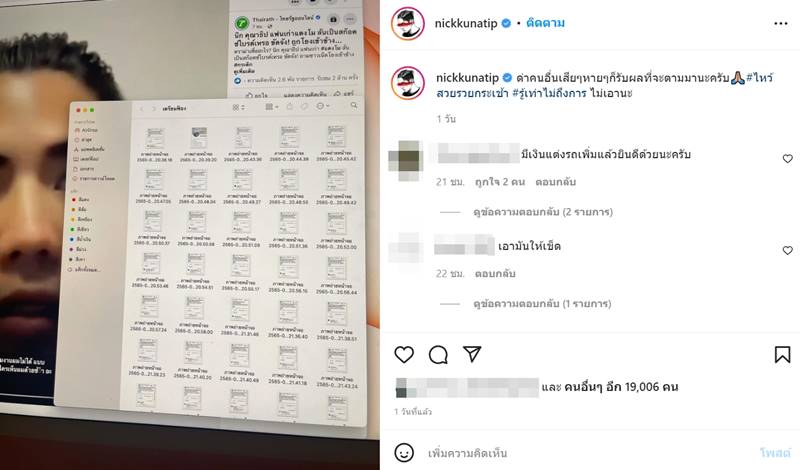Reply to the เอามันให้เข็ด comment
Viewport: 800px width, 470px height.
[495, 274]
